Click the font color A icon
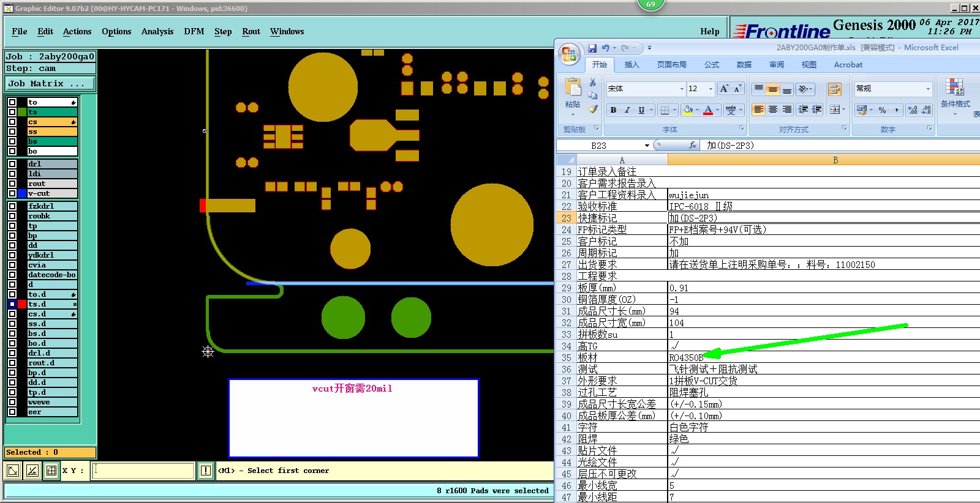The width and height of the screenshot is (980, 503). [708, 110]
